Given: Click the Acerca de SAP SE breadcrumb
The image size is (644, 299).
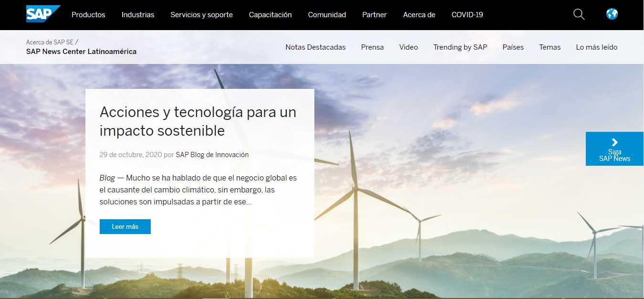Looking at the screenshot, I should pos(50,42).
